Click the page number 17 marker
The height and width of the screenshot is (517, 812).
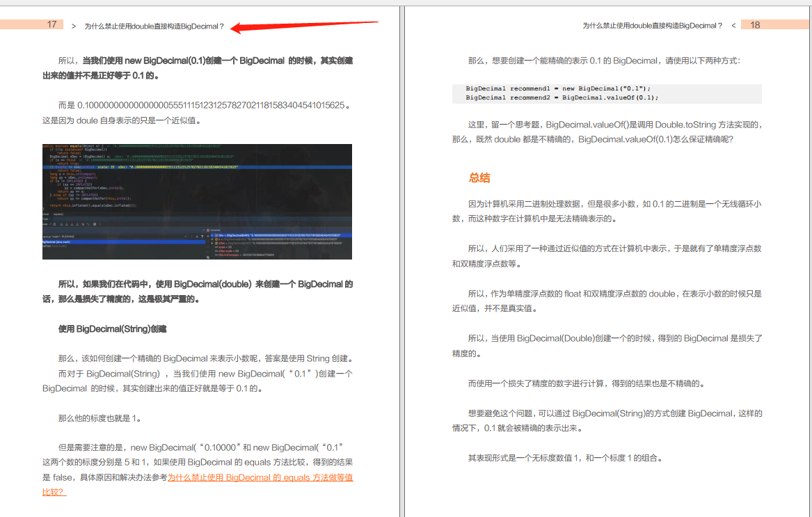click(x=51, y=24)
